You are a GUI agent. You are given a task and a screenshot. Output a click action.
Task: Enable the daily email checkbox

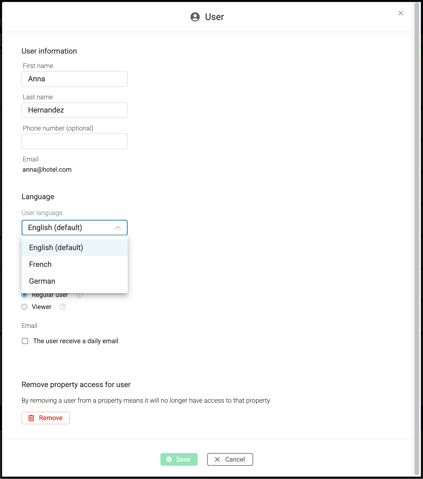(x=25, y=341)
